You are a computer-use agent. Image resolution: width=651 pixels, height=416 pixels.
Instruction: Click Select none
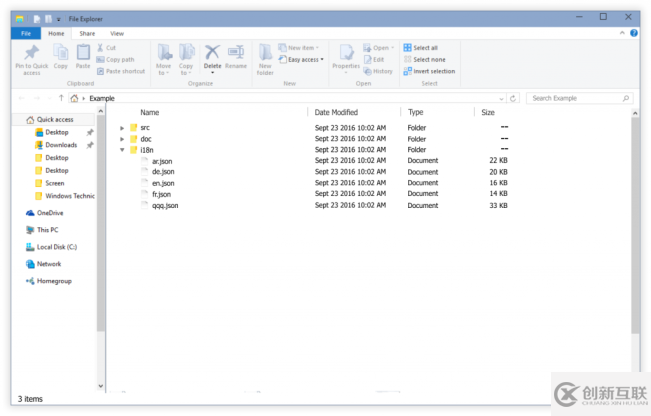point(424,59)
